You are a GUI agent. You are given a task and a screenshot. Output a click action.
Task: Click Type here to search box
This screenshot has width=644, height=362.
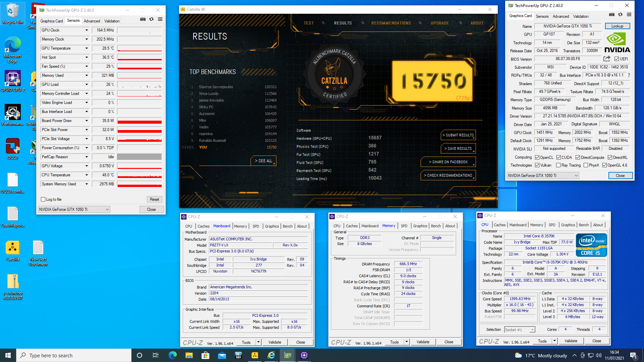(x=74, y=355)
